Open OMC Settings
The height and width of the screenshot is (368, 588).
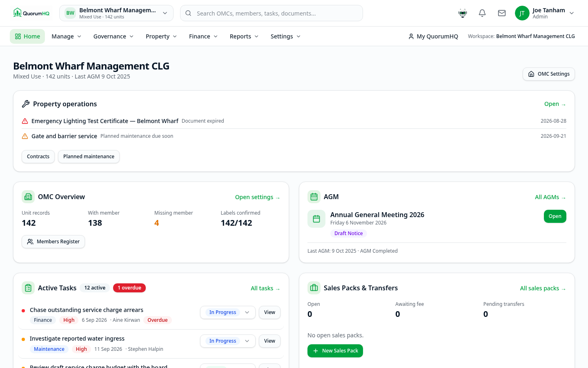pyautogui.click(x=549, y=74)
